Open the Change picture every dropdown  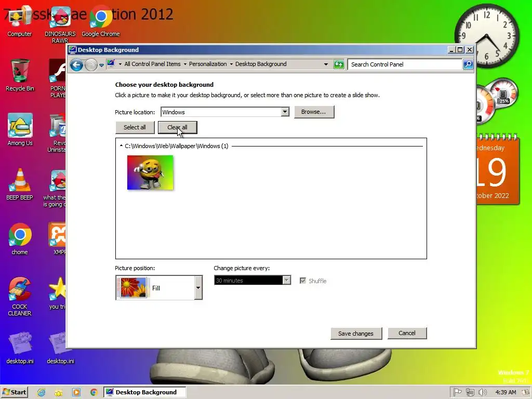287,280
